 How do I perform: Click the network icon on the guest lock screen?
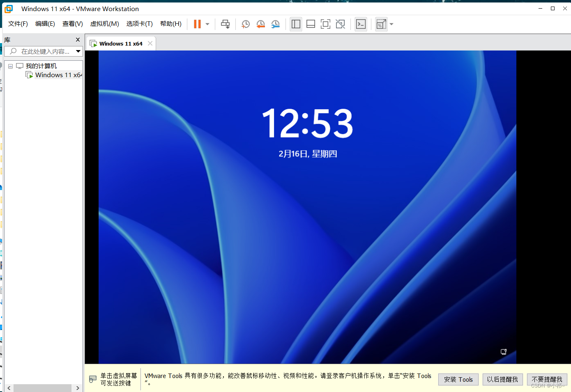tap(504, 352)
